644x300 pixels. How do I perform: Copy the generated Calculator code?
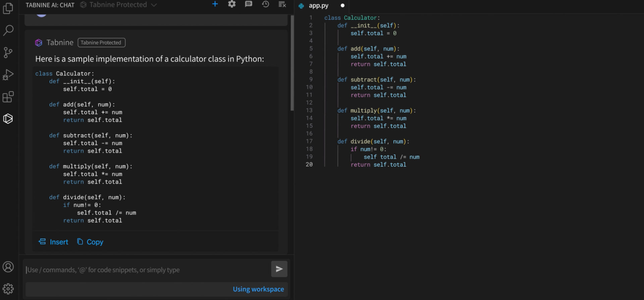(90, 242)
